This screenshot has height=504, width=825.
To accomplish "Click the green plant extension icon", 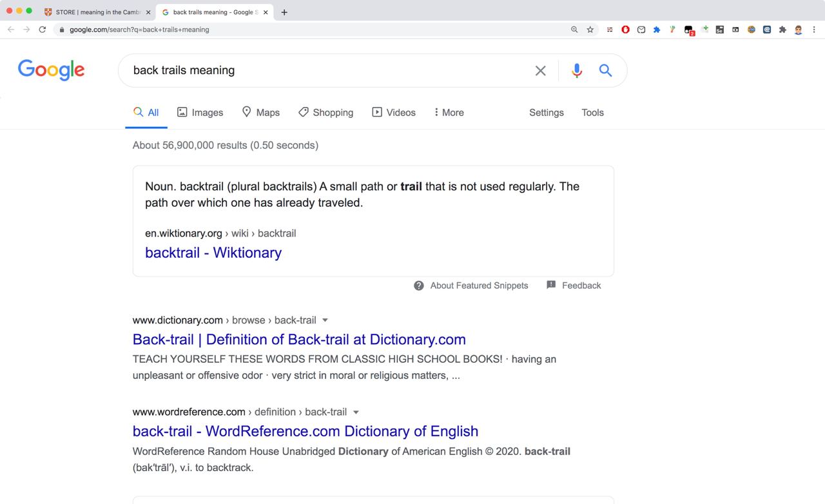I will pos(672,30).
